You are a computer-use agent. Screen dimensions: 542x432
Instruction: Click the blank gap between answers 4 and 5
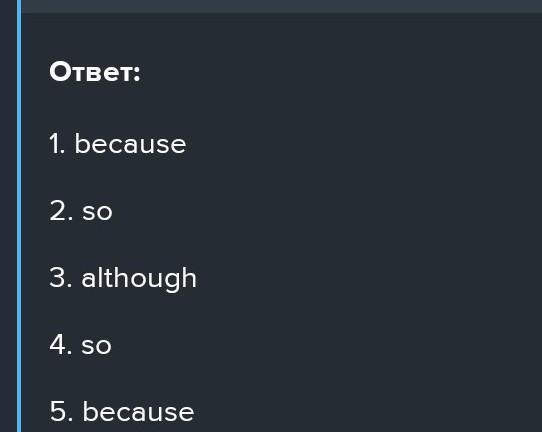277,377
